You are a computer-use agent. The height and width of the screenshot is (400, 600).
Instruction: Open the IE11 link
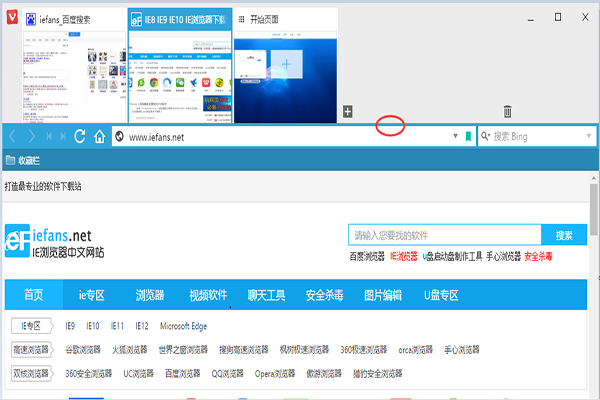pyautogui.click(x=117, y=326)
